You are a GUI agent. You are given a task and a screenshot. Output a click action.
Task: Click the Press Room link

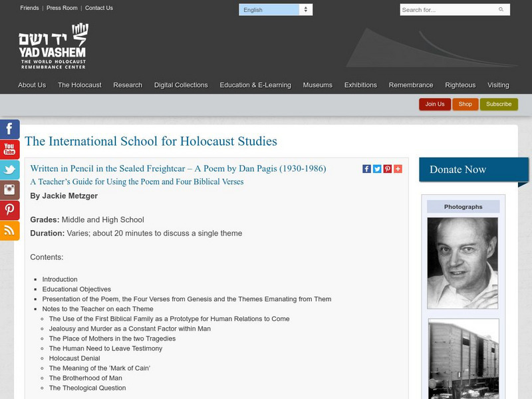62,8
